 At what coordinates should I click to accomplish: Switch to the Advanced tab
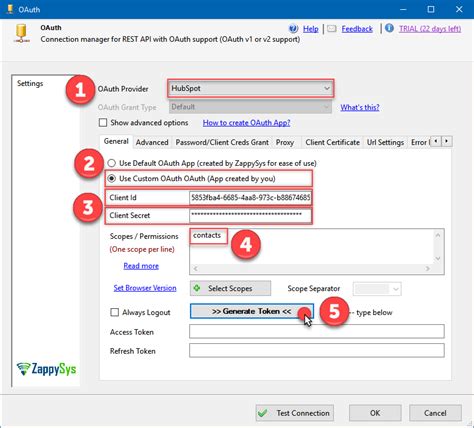tap(152, 142)
